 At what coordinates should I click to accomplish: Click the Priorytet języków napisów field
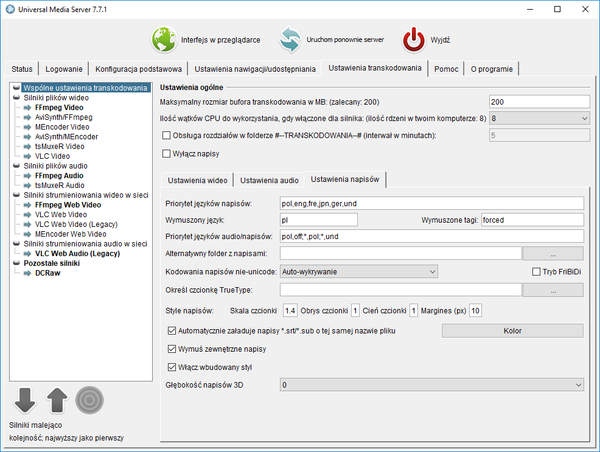(432, 204)
